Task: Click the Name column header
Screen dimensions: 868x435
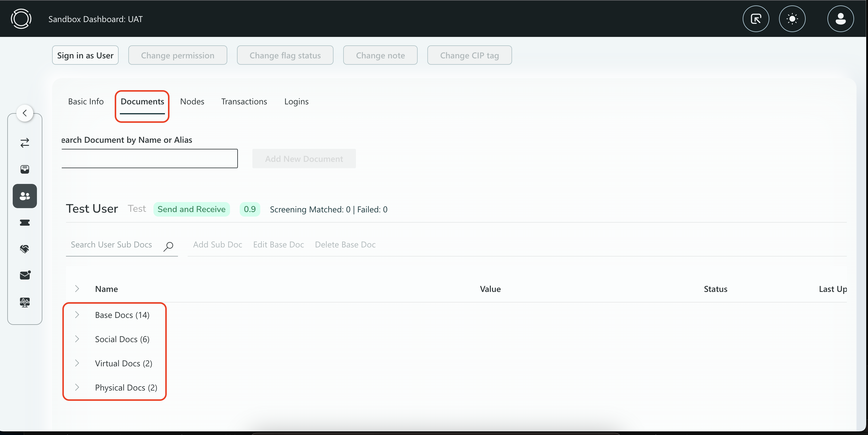Action: coord(107,289)
